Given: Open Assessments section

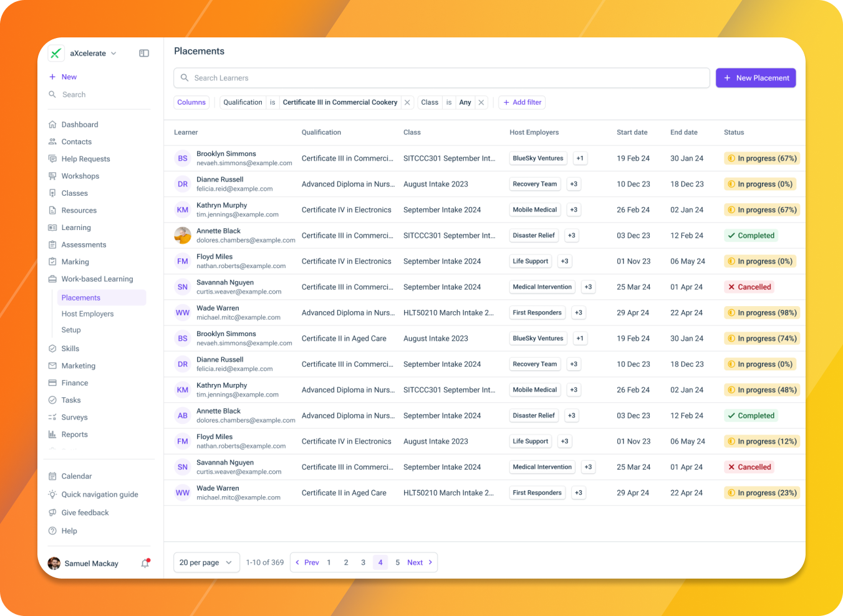Looking at the screenshot, I should pos(84,244).
